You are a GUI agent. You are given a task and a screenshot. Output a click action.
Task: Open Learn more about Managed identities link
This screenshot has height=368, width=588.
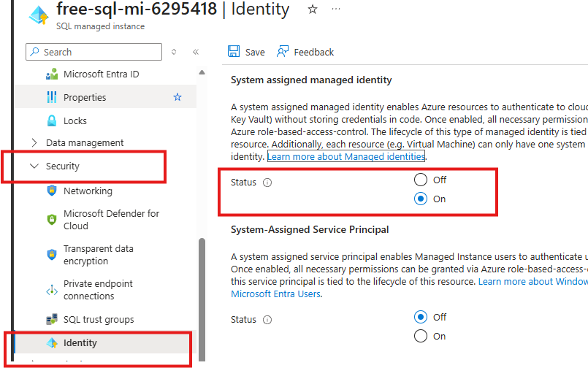click(x=346, y=156)
